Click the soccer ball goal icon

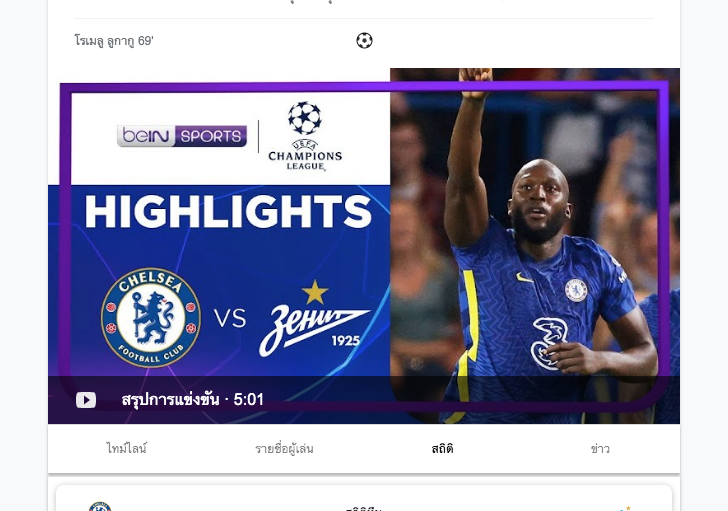364,41
